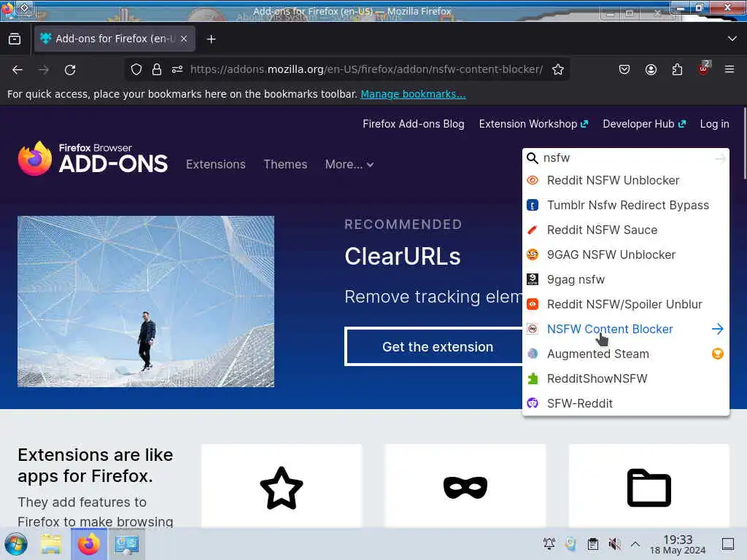Click the taskbar clock showing 19:33
747x560 pixels.
[678, 544]
